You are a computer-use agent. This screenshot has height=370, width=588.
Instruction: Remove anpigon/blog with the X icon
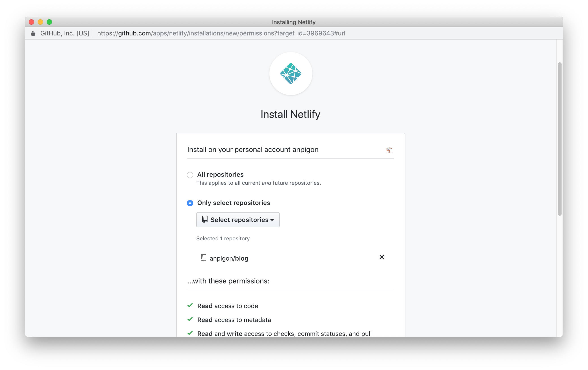pyautogui.click(x=382, y=257)
